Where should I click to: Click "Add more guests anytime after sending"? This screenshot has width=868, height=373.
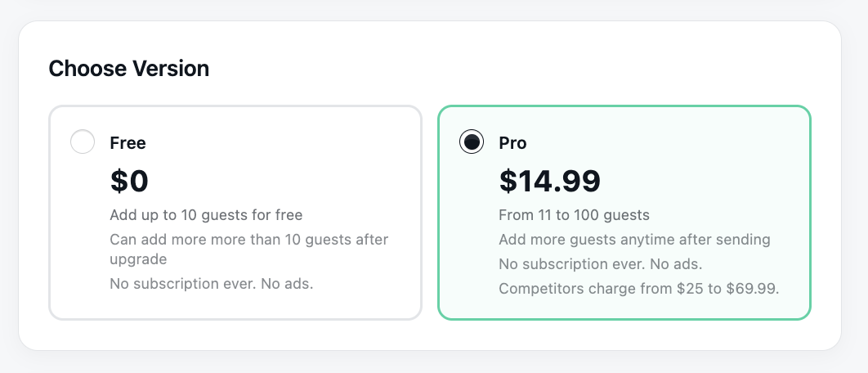point(634,240)
